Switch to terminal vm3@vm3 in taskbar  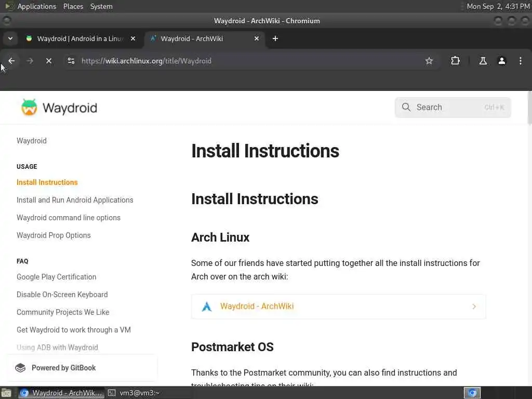(140, 393)
